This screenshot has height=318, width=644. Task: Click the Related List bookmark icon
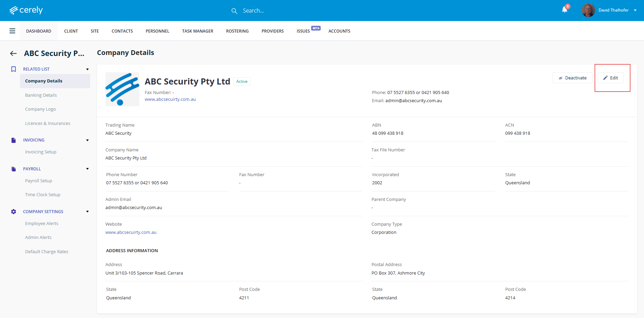tap(14, 69)
